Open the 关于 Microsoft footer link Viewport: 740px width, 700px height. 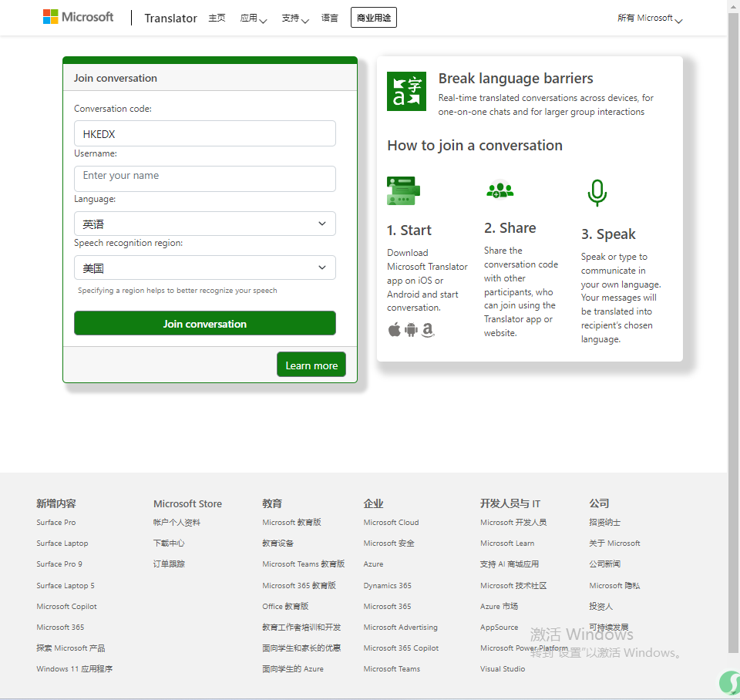[614, 543]
